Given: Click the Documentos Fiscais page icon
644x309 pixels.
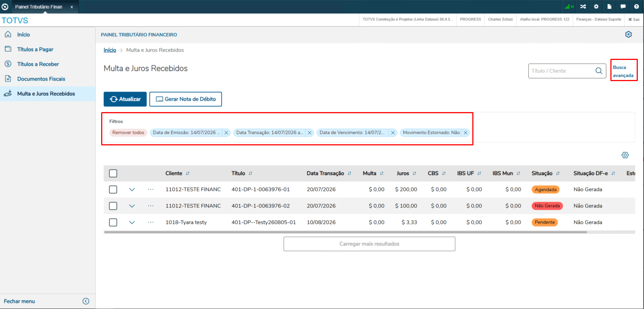Looking at the screenshot, I should (x=8, y=79).
